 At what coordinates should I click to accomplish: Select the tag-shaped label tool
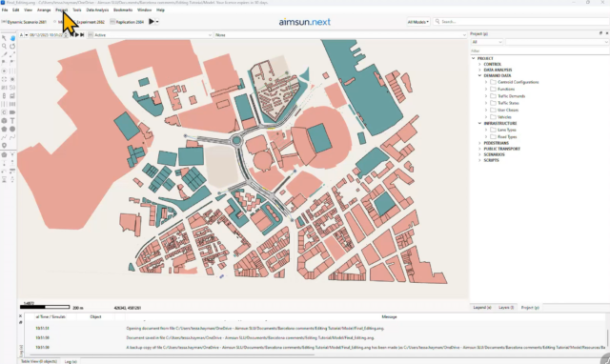click(12, 112)
